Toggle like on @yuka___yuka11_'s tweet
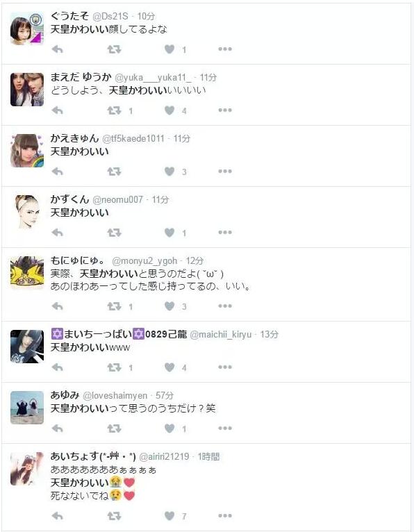 click(x=169, y=110)
